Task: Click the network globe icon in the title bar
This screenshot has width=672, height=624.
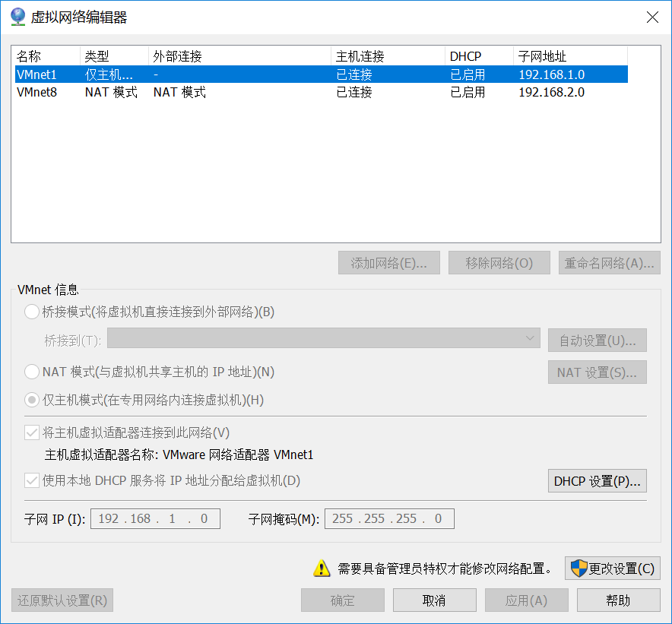Action: point(17,17)
